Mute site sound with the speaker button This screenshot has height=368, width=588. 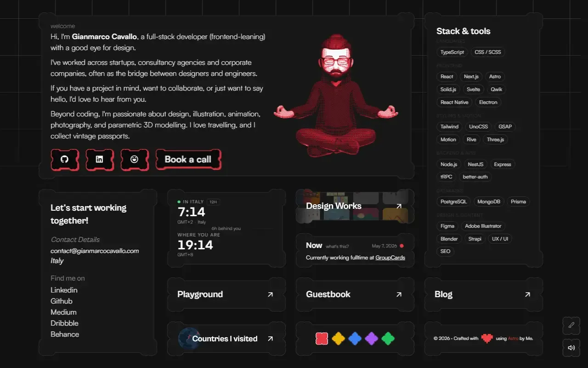coord(571,348)
